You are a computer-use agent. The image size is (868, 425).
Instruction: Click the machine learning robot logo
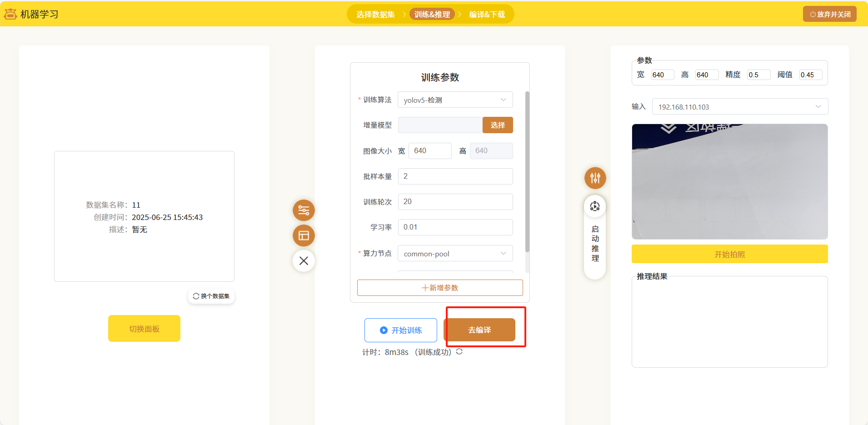(x=10, y=14)
